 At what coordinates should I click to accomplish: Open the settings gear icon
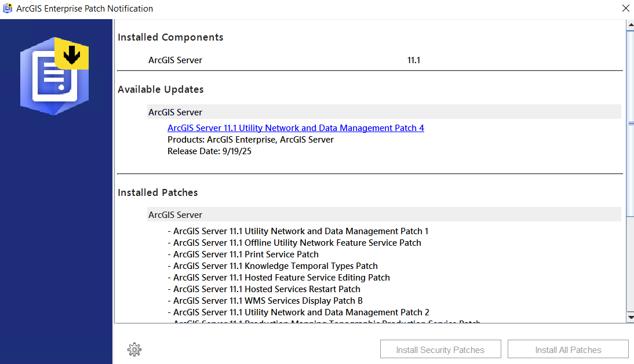click(x=134, y=350)
